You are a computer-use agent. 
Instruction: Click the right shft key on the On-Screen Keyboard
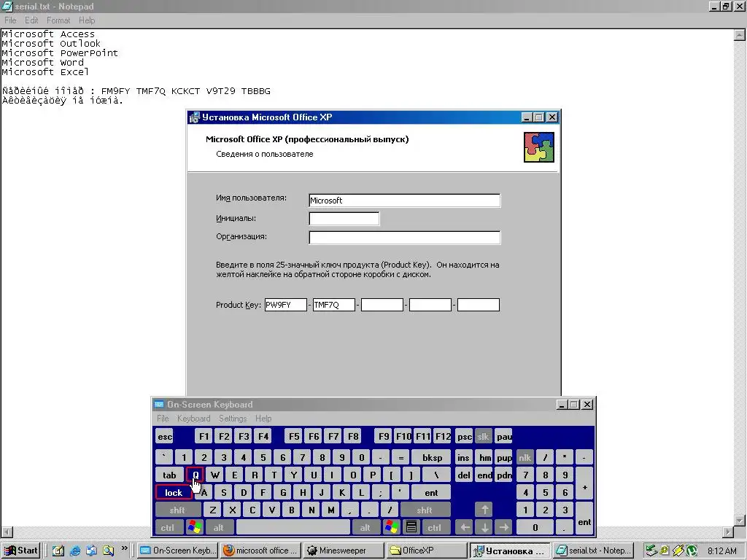click(x=424, y=510)
